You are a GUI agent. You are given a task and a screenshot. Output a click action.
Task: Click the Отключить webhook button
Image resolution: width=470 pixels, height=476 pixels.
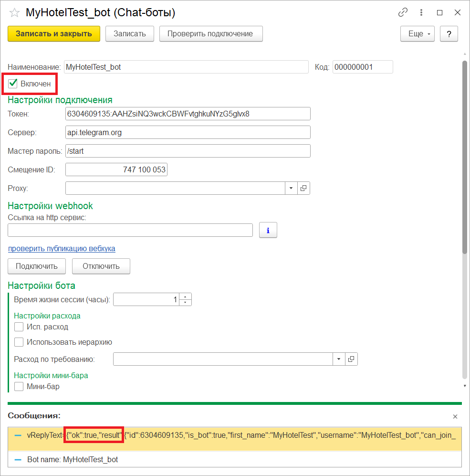point(101,266)
